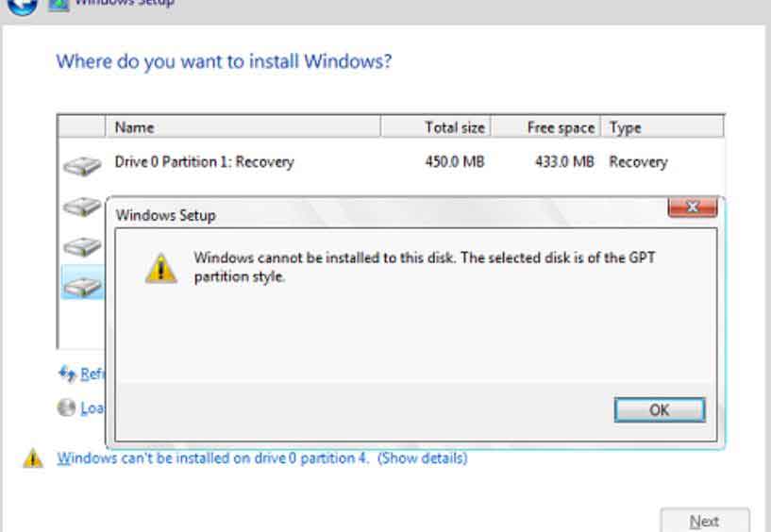Open the Show details link
The image size is (771, 532).
point(422,458)
